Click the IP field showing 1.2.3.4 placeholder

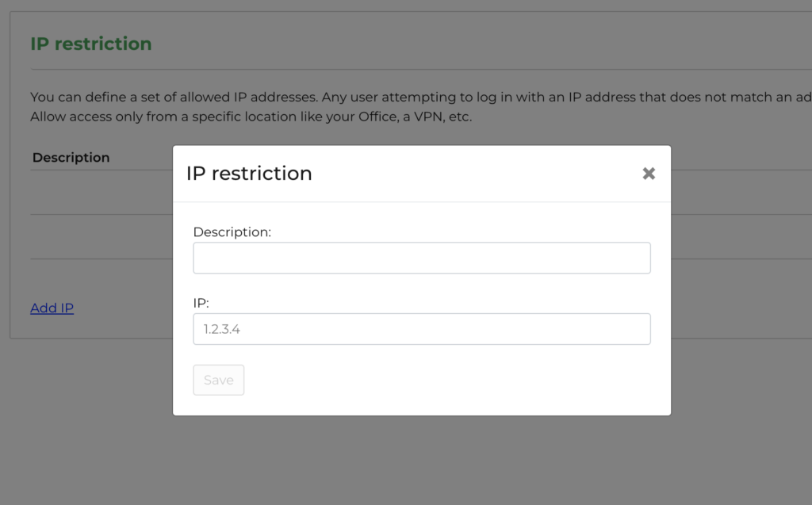(421, 328)
